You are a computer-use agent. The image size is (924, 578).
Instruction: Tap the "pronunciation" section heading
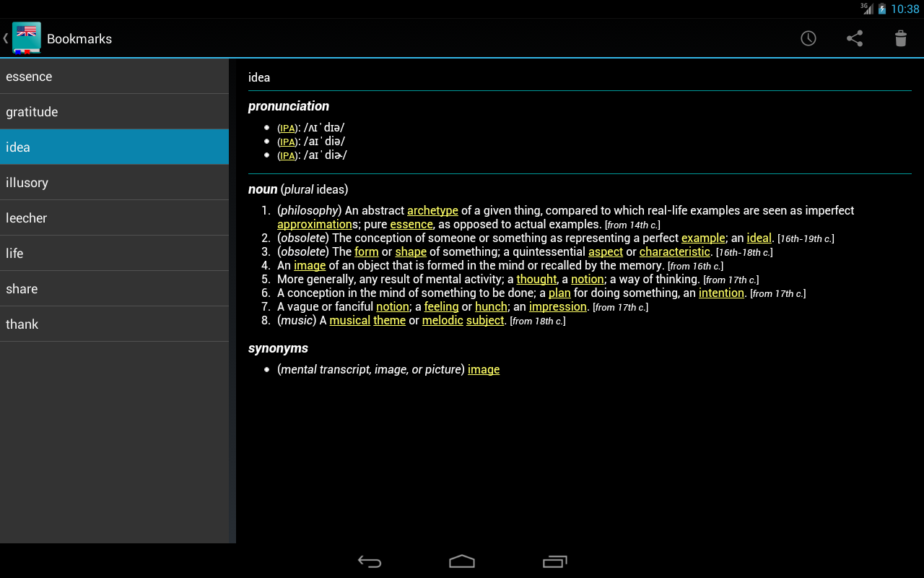(x=289, y=107)
